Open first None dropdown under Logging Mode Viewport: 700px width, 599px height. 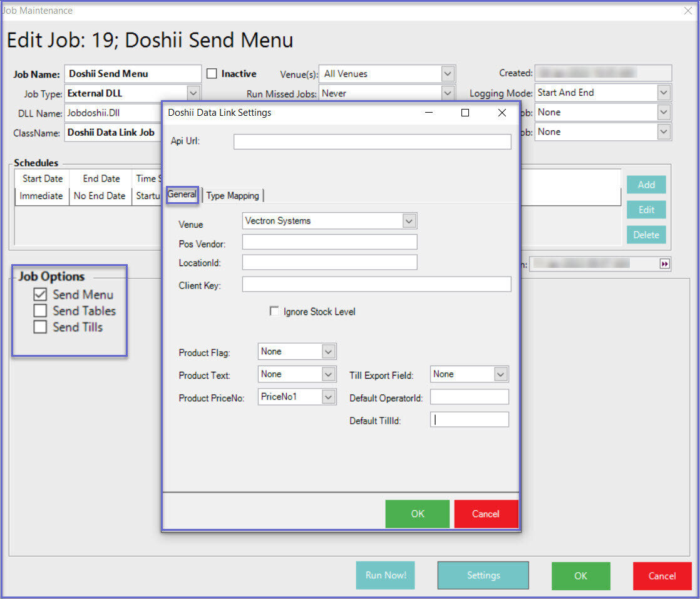click(x=664, y=113)
